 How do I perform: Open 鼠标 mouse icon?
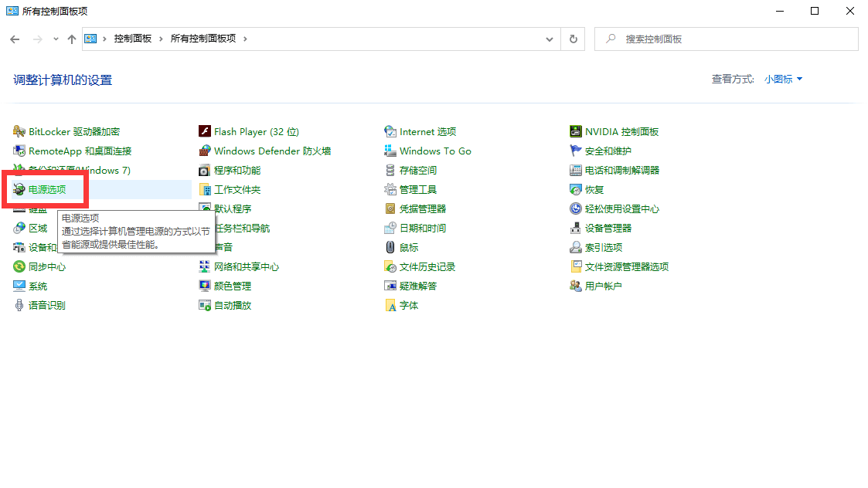(390, 247)
